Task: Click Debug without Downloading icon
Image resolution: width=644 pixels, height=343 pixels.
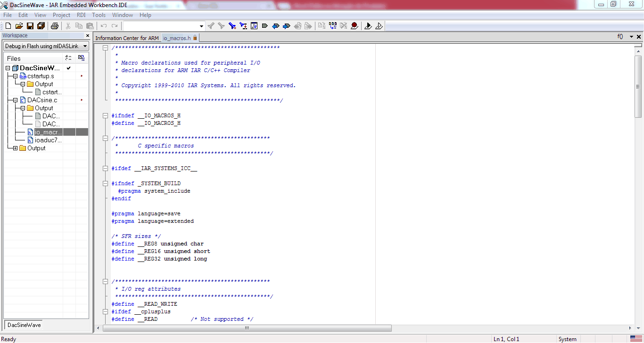Action: pyautogui.click(x=379, y=26)
